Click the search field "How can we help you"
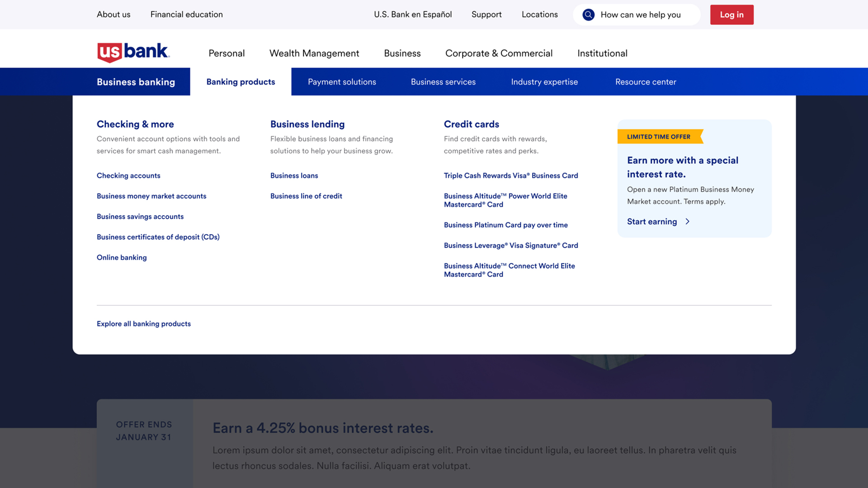Viewport: 868px width, 488px height. (x=637, y=14)
